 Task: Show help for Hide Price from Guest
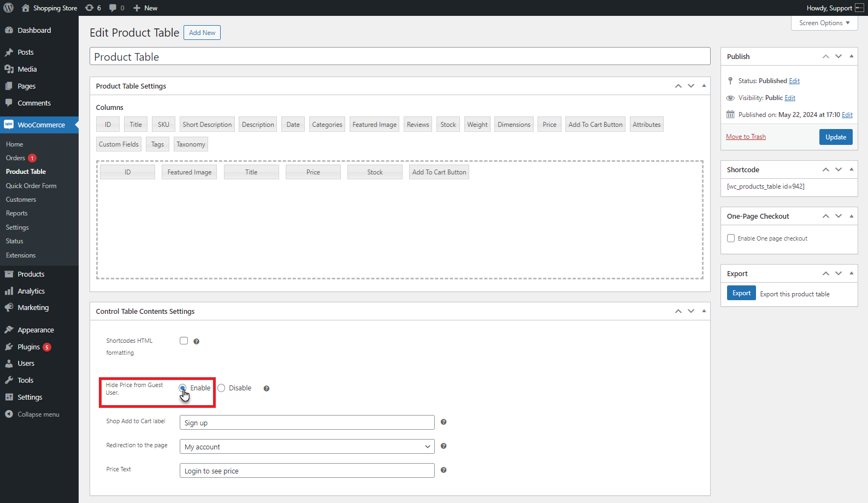[x=267, y=389]
